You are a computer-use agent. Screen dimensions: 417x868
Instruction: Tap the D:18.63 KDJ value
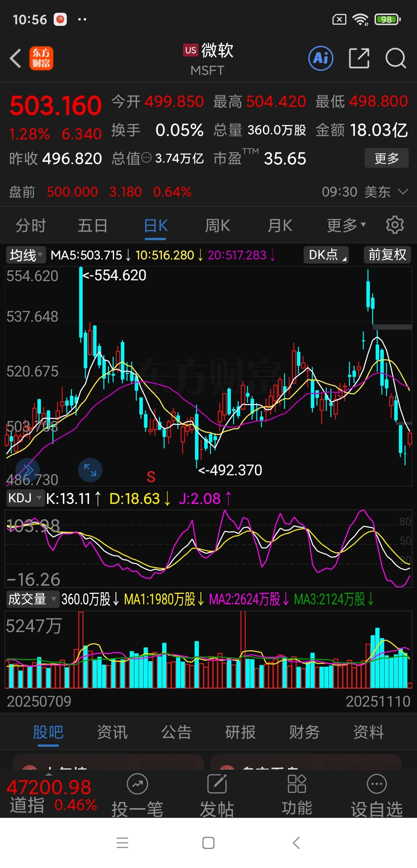coord(135,498)
